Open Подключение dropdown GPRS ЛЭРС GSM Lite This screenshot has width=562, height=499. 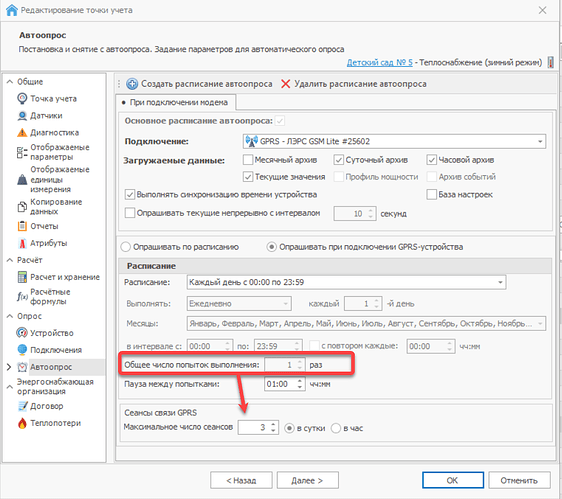[x=394, y=141]
